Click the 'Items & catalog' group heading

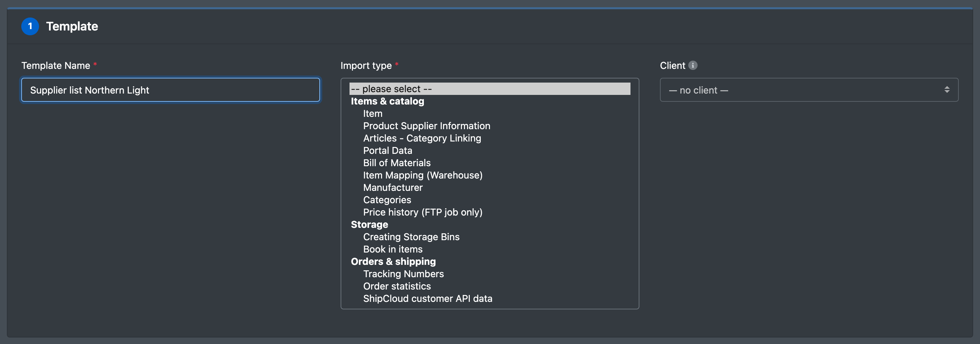[387, 101]
